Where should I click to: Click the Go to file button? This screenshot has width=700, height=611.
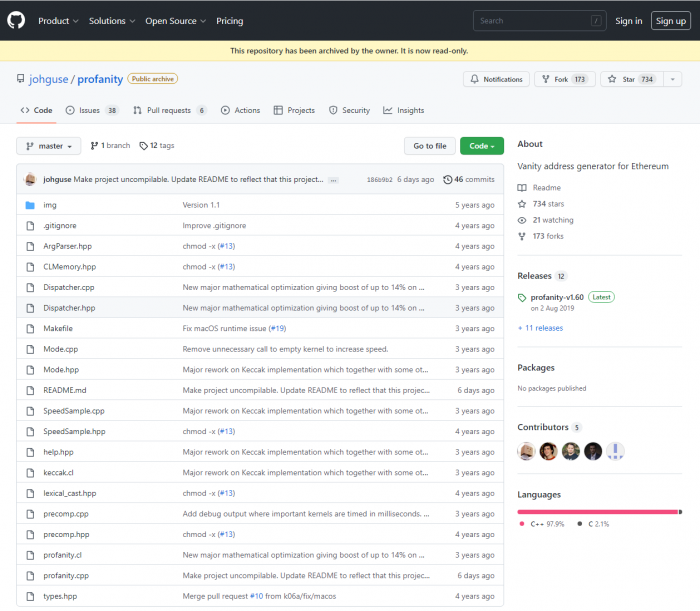pyautogui.click(x=429, y=146)
